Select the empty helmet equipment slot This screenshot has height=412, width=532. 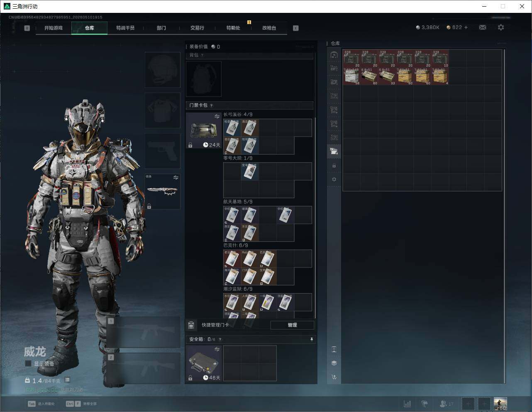[163, 70]
